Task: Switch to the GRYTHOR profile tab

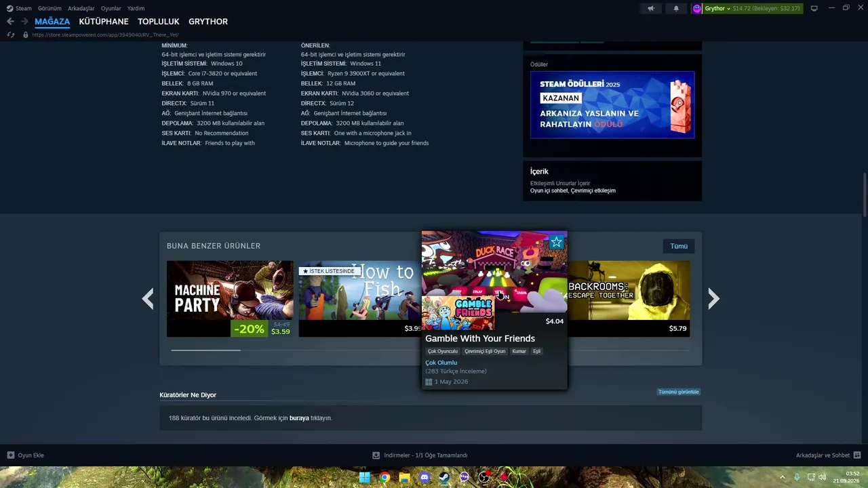Action: click(208, 22)
